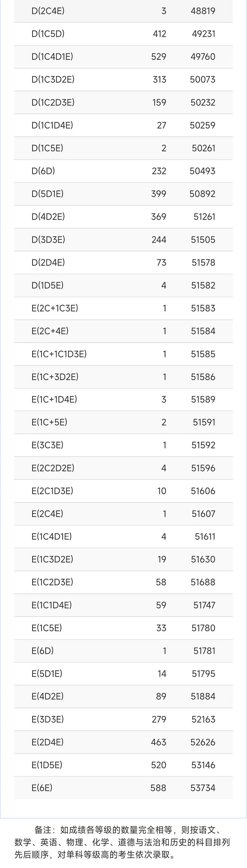Select the E(1C+1C1D3E) row

point(123,354)
